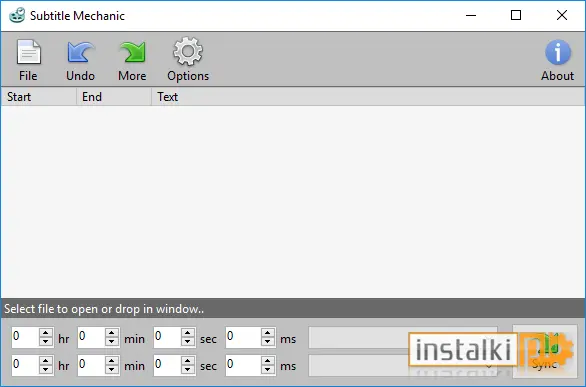Close the Subtitle Mechanic window
The height and width of the screenshot is (387, 586).
point(562,15)
